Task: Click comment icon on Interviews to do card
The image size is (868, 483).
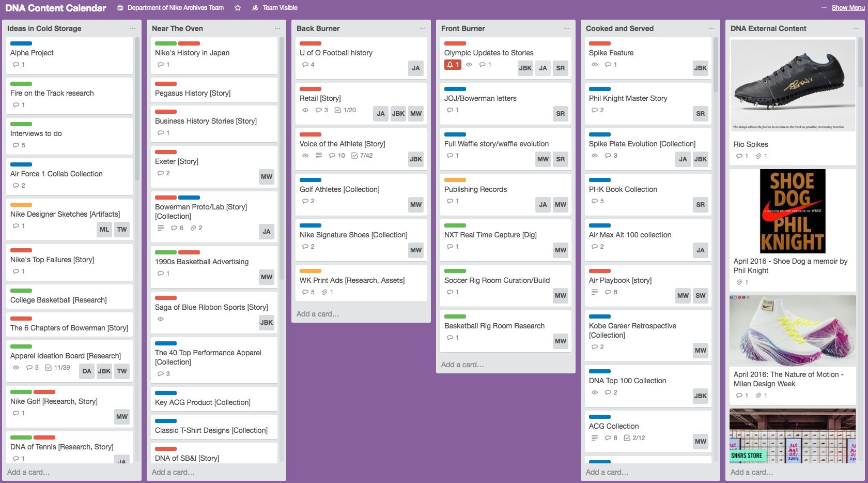Action: (x=16, y=145)
